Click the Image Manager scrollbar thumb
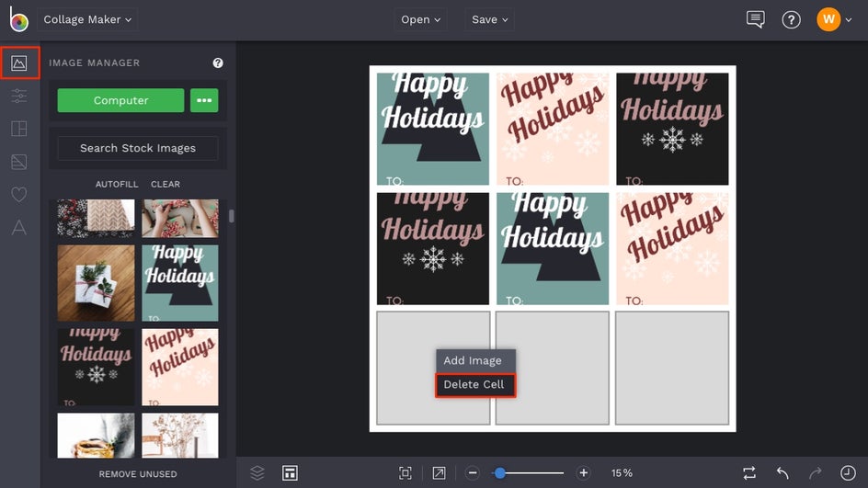The width and height of the screenshot is (868, 488). pyautogui.click(x=232, y=216)
